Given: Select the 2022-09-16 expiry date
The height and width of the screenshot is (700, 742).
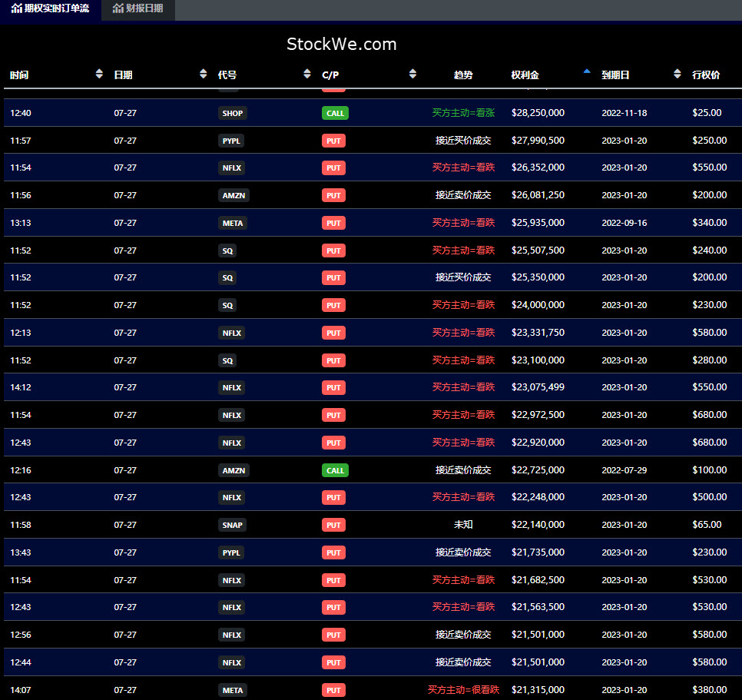Looking at the screenshot, I should click(624, 222).
